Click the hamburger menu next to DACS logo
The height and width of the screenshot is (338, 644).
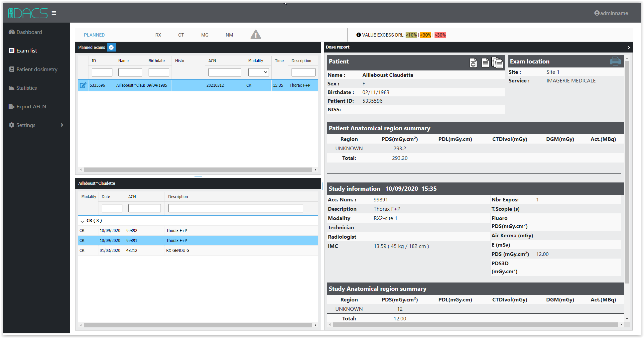pos(54,13)
